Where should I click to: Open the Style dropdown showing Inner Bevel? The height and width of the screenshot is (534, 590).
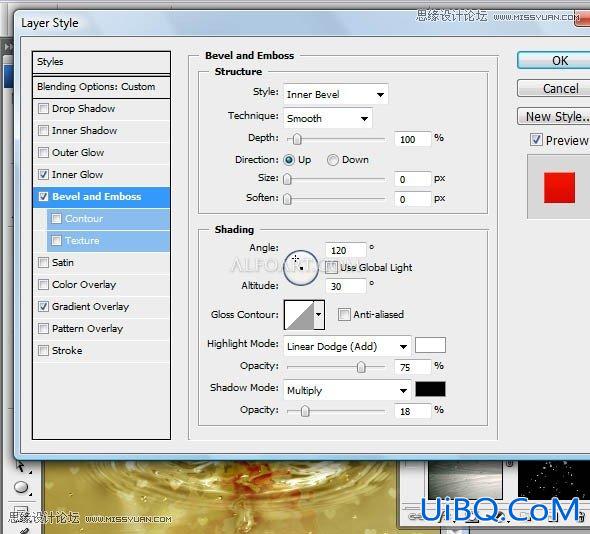[336, 94]
